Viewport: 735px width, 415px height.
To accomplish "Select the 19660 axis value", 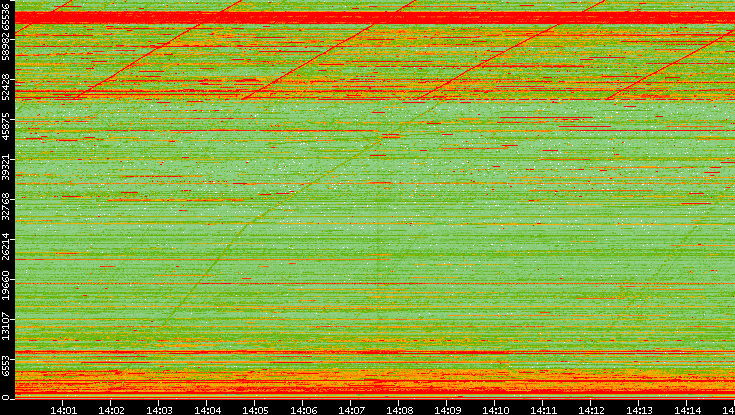I will [5, 284].
